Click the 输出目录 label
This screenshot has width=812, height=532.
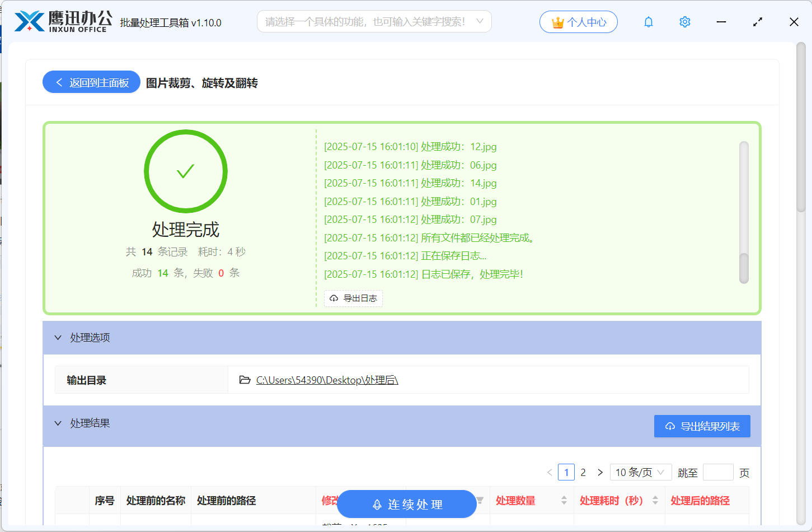[x=86, y=380]
